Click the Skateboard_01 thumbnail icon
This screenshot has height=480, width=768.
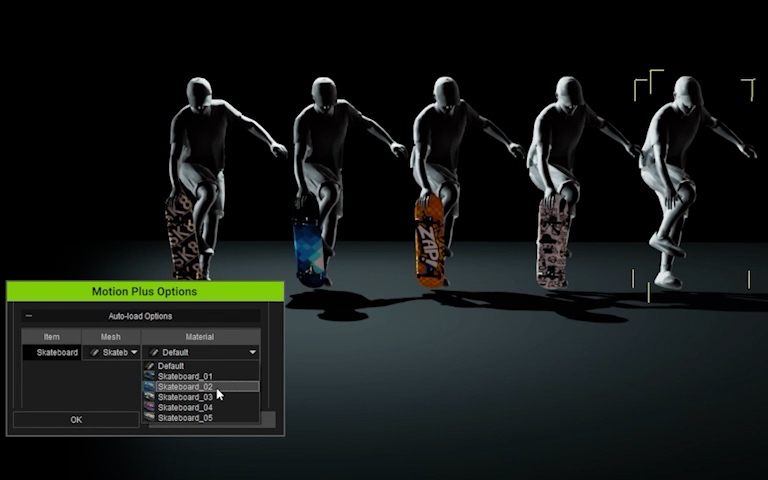pos(150,376)
